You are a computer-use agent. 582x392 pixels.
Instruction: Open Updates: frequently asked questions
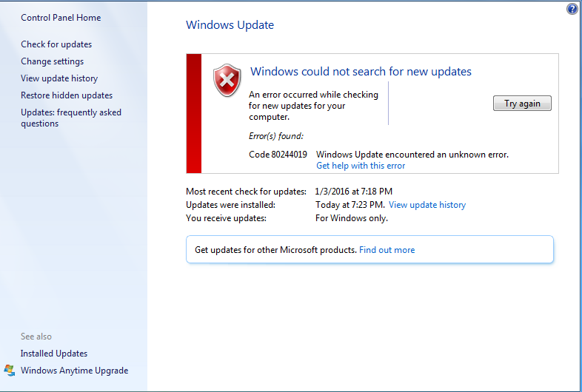[x=71, y=118]
